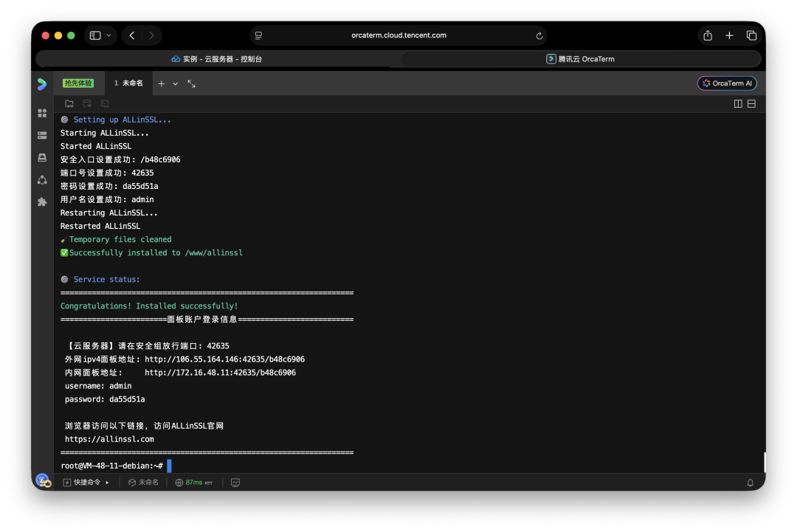This screenshot has height=532, width=797.
Task: Click the browser address bar
Action: point(398,35)
